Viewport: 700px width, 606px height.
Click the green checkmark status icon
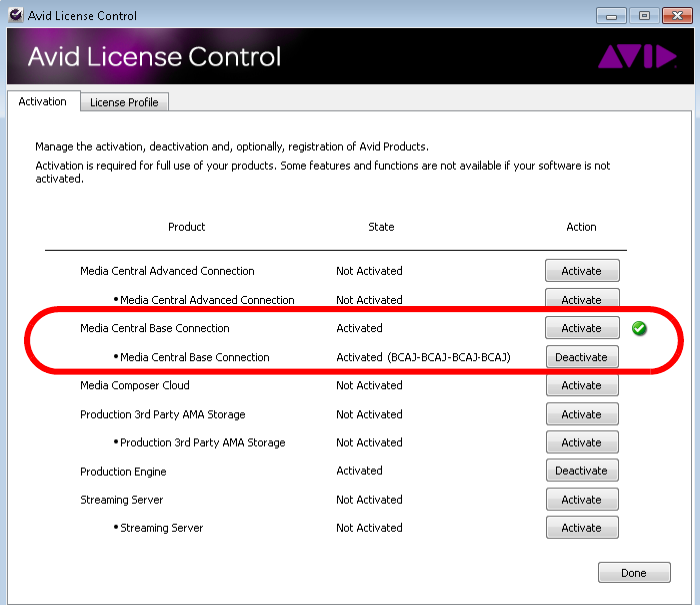click(x=639, y=328)
